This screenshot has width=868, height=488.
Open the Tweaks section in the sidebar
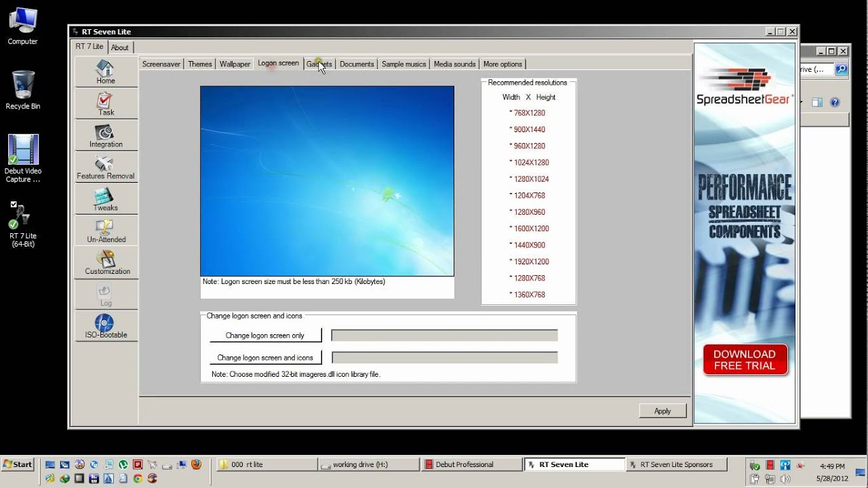tap(106, 199)
